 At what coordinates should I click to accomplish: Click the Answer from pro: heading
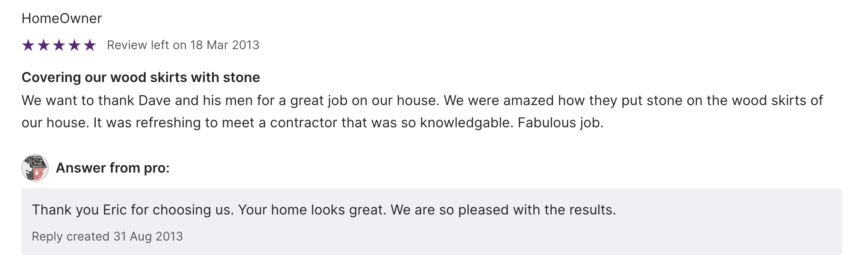pos(113,168)
